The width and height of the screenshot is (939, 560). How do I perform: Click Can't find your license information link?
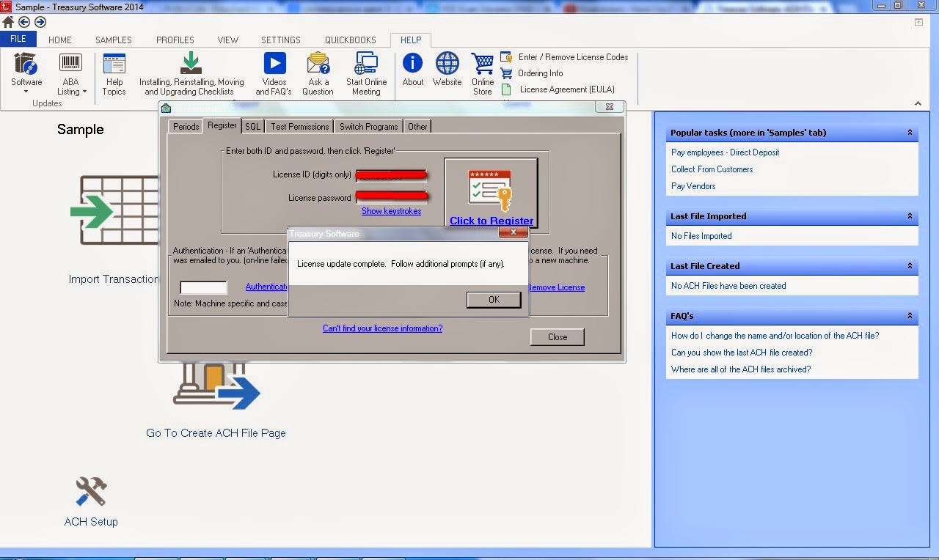click(383, 328)
